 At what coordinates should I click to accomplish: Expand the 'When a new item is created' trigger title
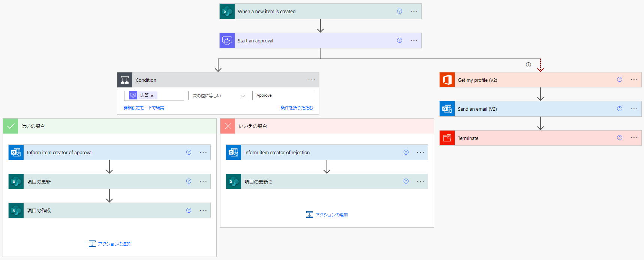267,12
